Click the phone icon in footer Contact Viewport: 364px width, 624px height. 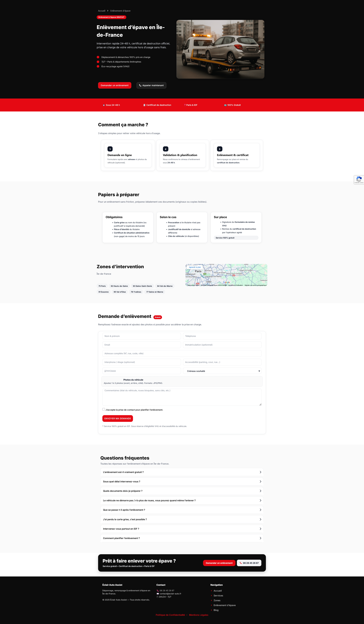[x=158, y=591]
